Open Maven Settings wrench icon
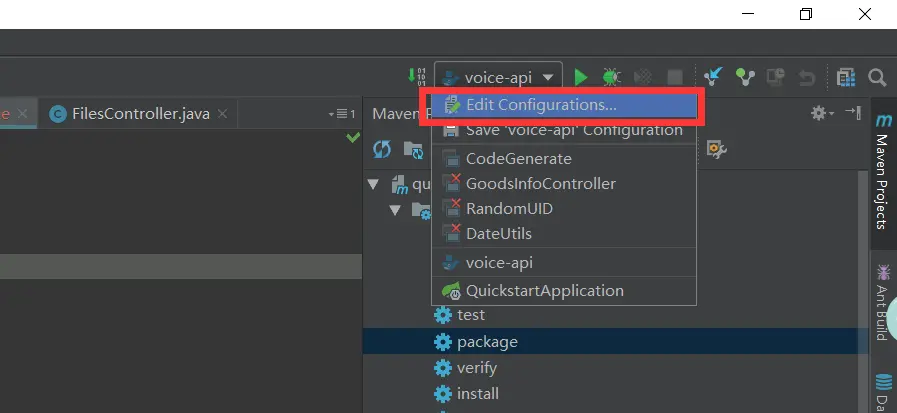 716,150
